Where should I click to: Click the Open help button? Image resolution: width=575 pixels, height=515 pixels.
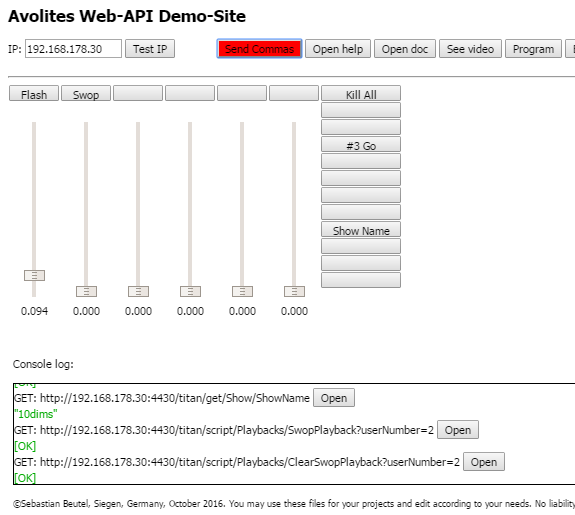pos(338,49)
